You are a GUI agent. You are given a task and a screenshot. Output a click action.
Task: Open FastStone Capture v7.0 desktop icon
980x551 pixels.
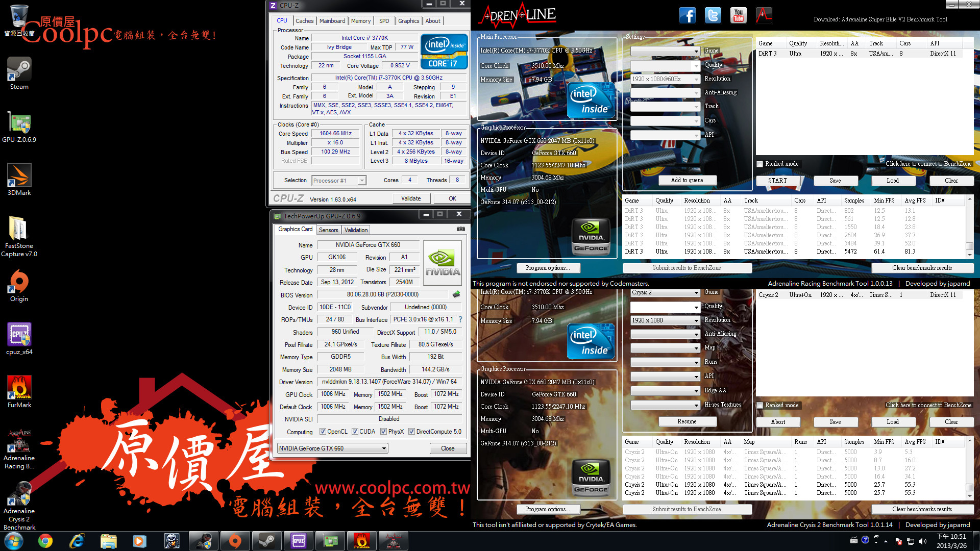coord(19,236)
